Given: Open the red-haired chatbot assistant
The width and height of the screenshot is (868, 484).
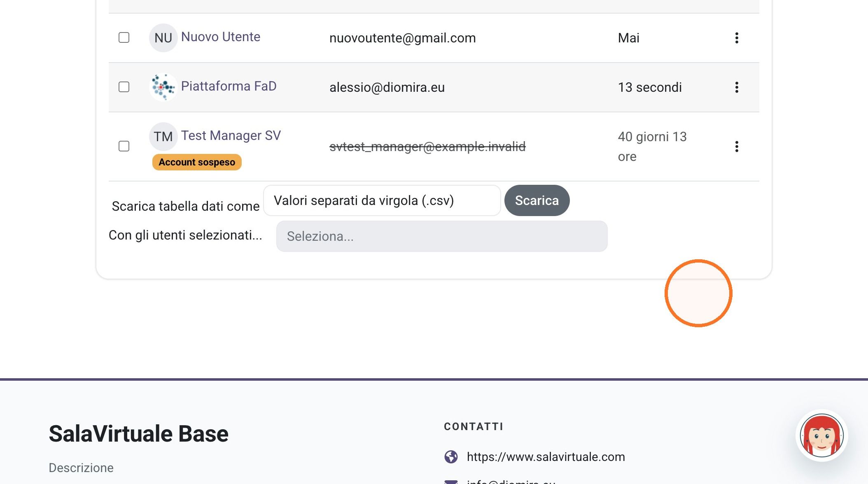Looking at the screenshot, I should point(821,435).
